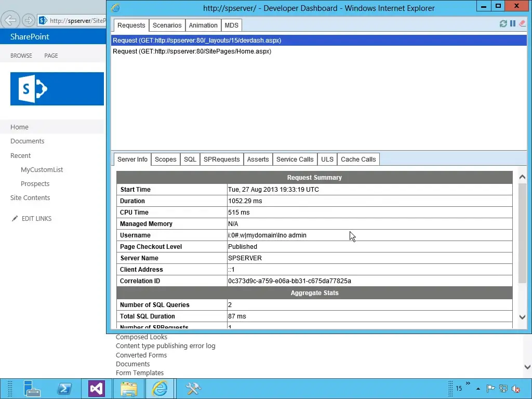
Task: Switch to the Requests tab
Action: 131,25
